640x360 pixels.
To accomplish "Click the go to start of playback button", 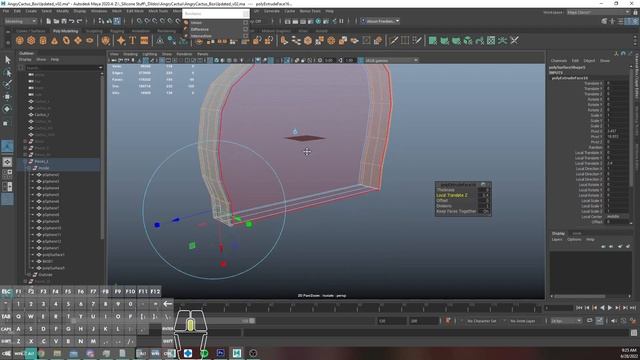I will click(x=579, y=308).
